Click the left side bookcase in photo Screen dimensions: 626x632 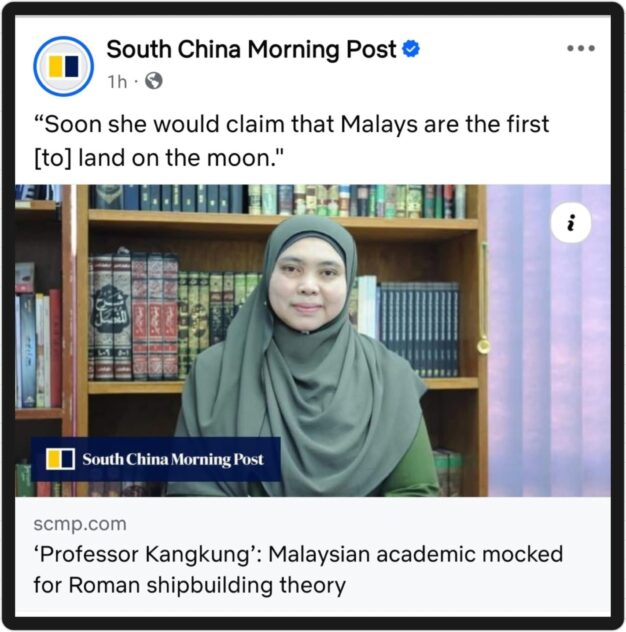click(42, 340)
